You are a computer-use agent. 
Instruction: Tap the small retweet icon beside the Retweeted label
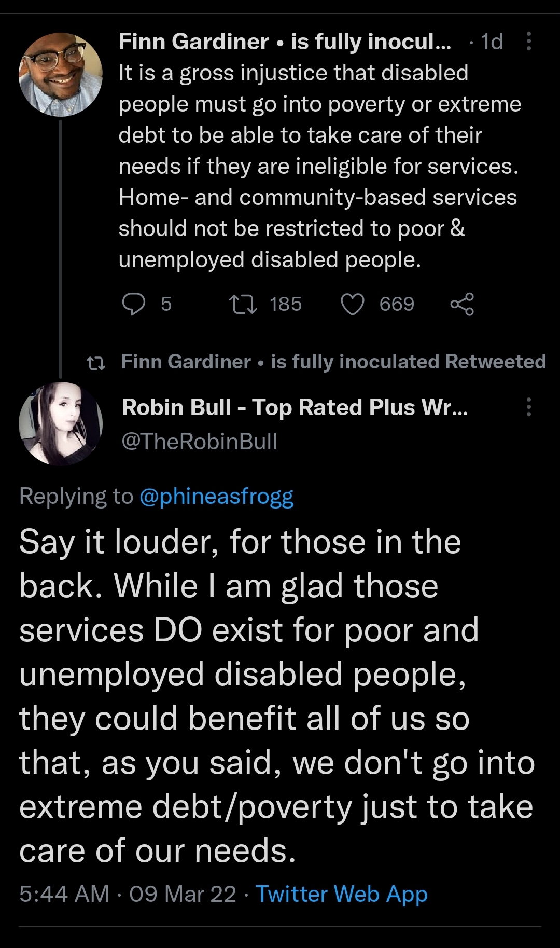point(96,363)
